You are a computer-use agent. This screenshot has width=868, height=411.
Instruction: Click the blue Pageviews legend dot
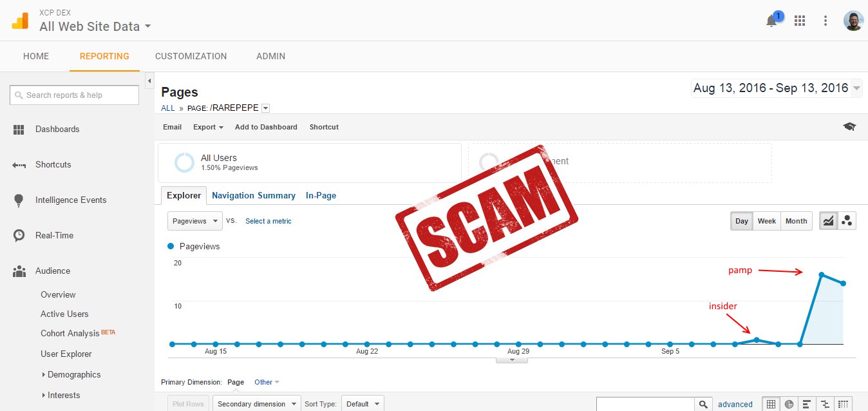(x=171, y=246)
